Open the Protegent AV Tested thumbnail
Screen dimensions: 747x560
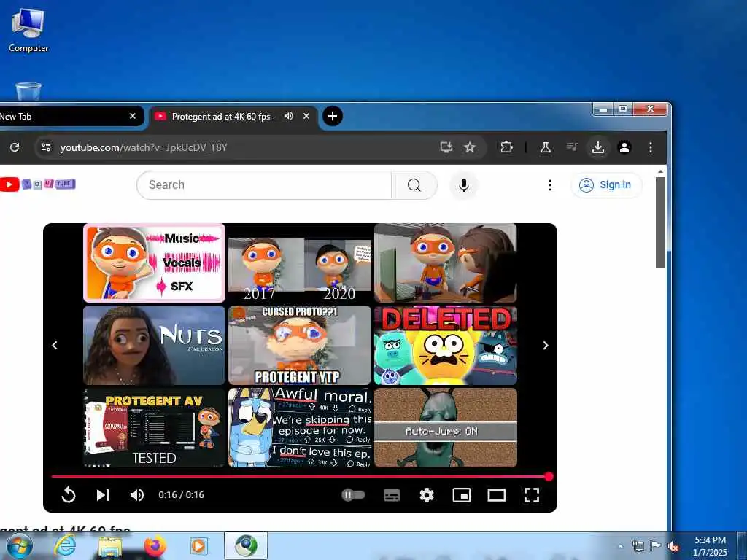(155, 427)
